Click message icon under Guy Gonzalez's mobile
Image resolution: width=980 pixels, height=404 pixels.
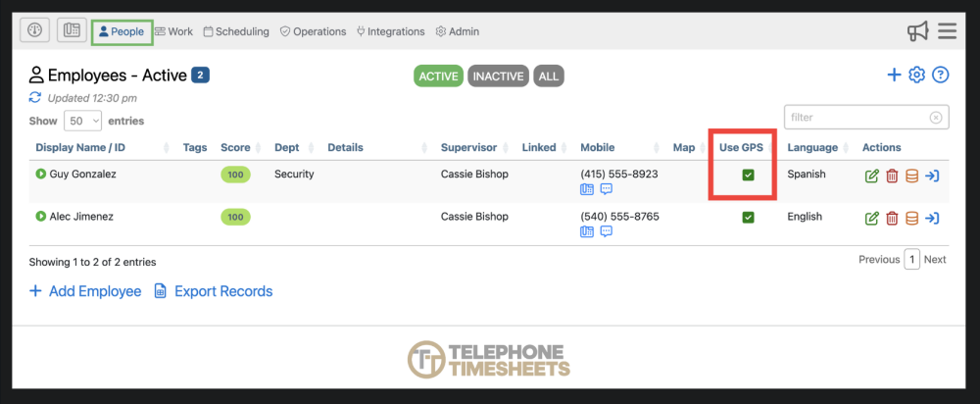point(606,189)
